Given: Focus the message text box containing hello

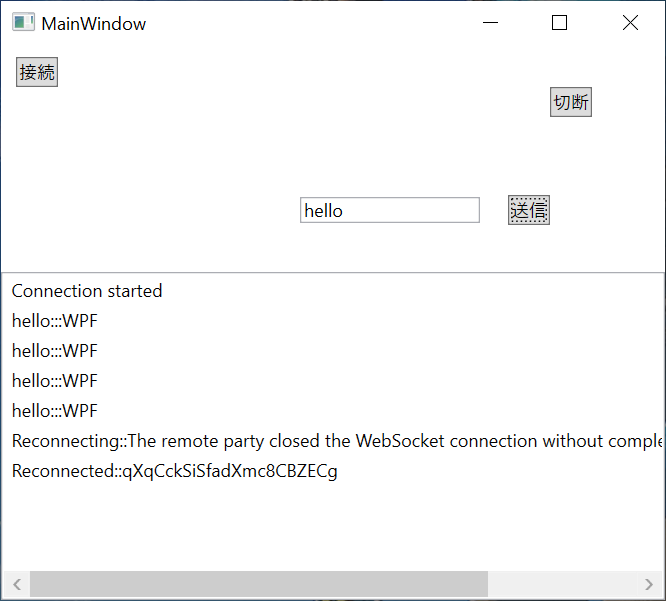Looking at the screenshot, I should pyautogui.click(x=390, y=210).
